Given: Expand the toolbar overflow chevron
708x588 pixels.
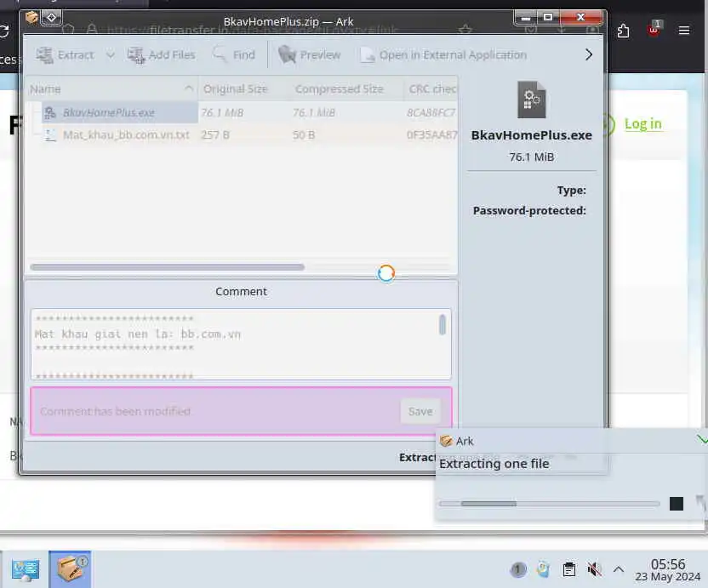Looking at the screenshot, I should coord(588,55).
